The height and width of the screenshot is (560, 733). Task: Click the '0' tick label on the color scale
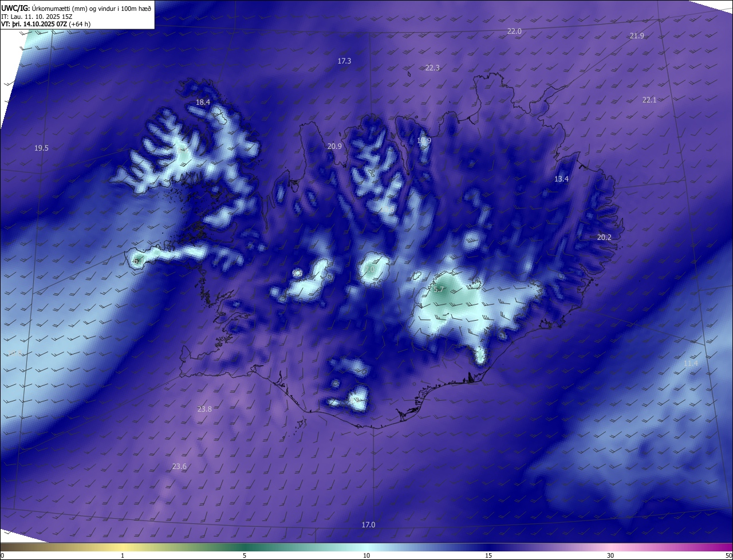[x=2, y=556]
